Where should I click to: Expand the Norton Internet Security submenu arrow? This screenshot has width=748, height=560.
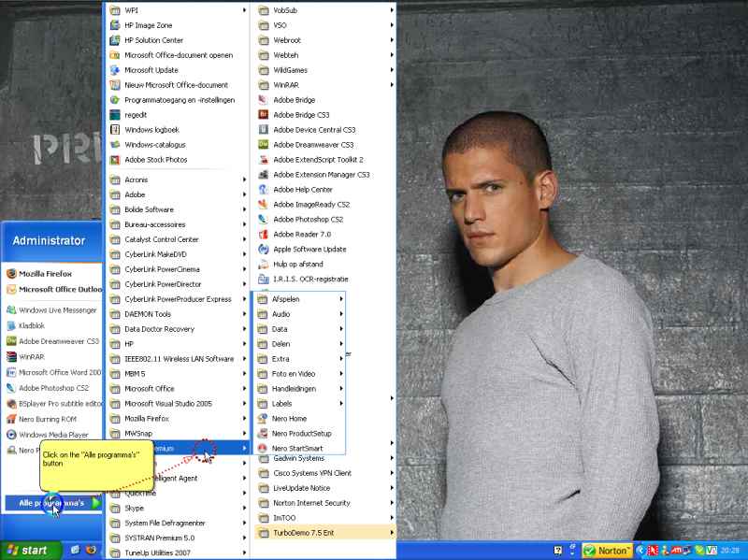click(x=392, y=503)
